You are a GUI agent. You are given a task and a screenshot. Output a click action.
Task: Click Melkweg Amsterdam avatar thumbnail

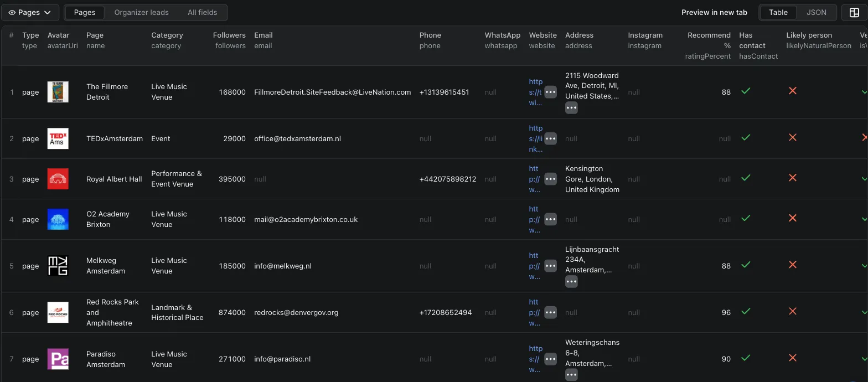click(58, 266)
